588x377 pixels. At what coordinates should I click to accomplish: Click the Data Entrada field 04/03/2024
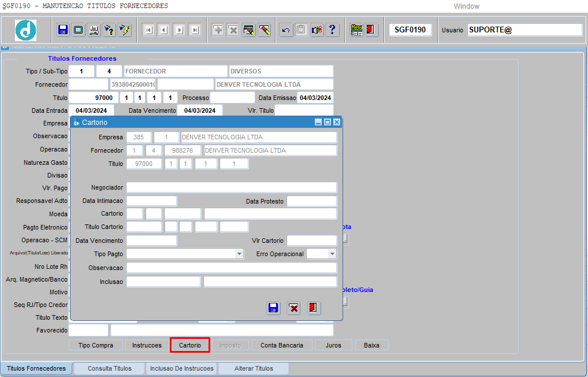91,110
